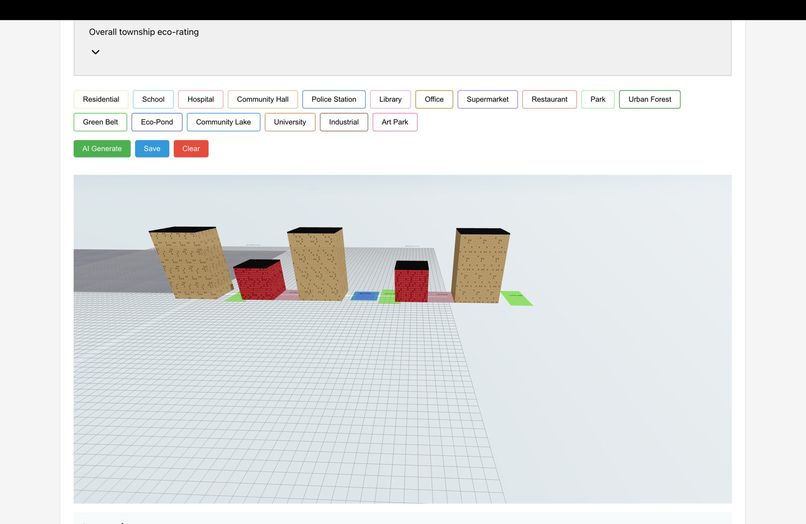This screenshot has height=524, width=806.
Task: Clear the township layout
Action: (191, 149)
